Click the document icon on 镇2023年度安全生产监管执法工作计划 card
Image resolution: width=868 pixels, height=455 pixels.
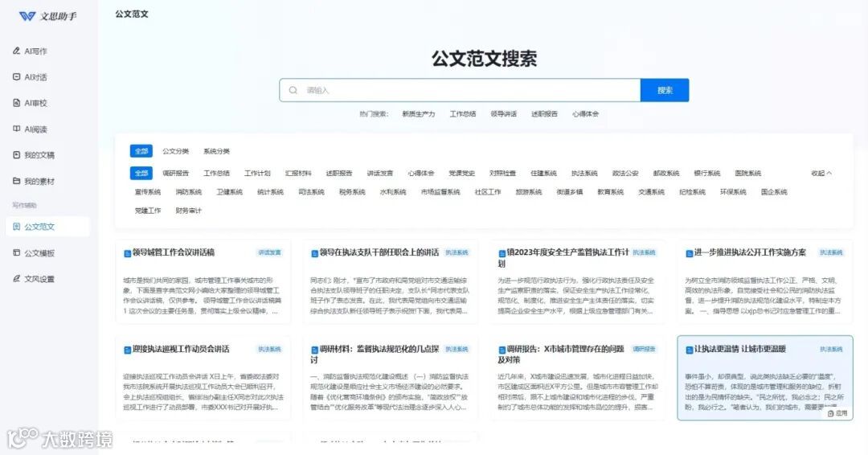coord(502,253)
